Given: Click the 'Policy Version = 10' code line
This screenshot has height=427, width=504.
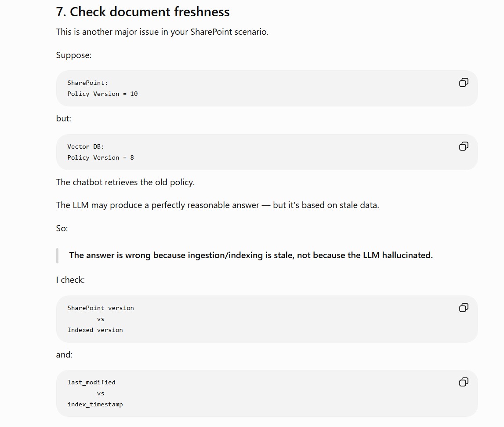Looking at the screenshot, I should pyautogui.click(x=102, y=94).
